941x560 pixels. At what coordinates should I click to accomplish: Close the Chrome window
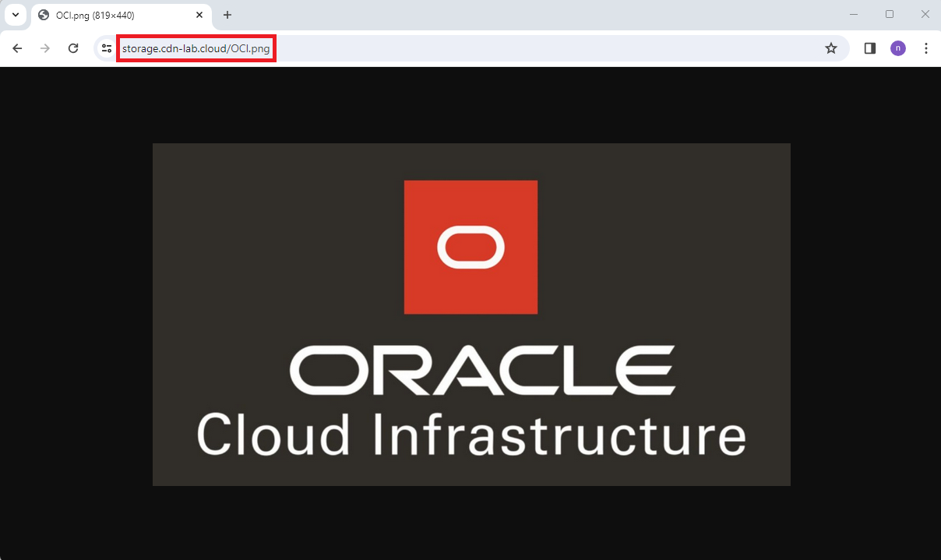pyautogui.click(x=925, y=14)
